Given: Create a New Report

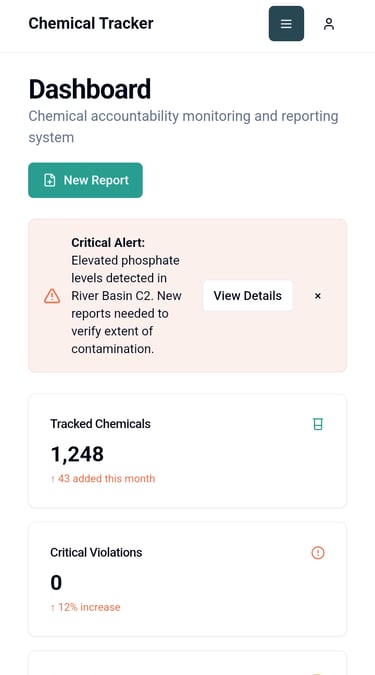Looking at the screenshot, I should click(85, 180).
